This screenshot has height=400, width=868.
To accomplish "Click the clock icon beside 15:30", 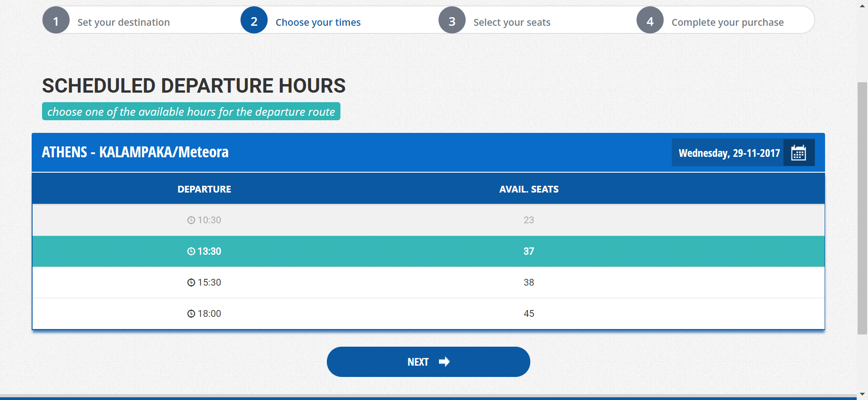I will pos(191,282).
